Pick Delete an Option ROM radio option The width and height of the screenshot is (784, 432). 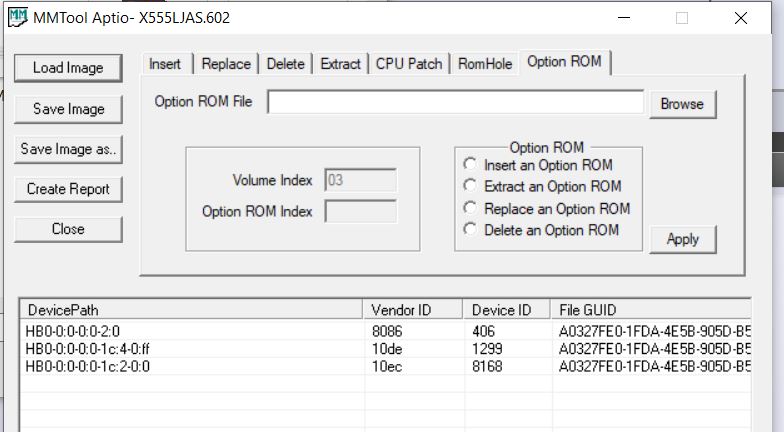point(470,230)
